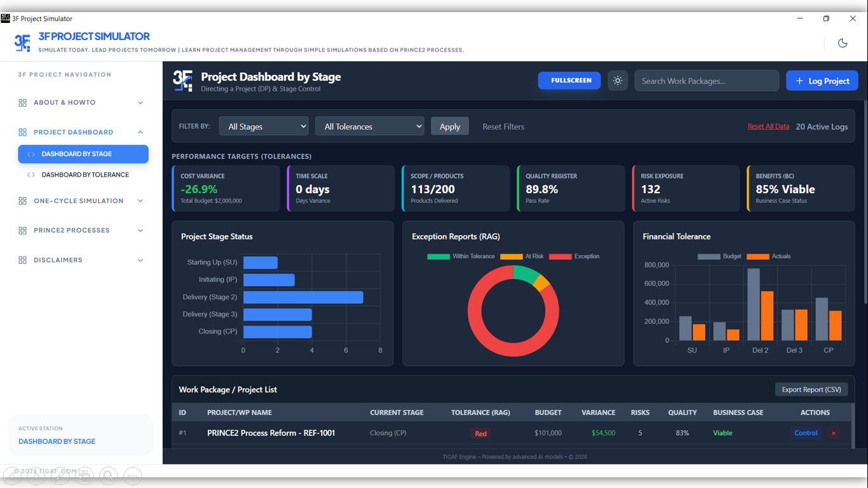Screen dimensions: 868x488
Task: Click the code icon beside Dashboard by Tolerance
Action: coord(31,174)
